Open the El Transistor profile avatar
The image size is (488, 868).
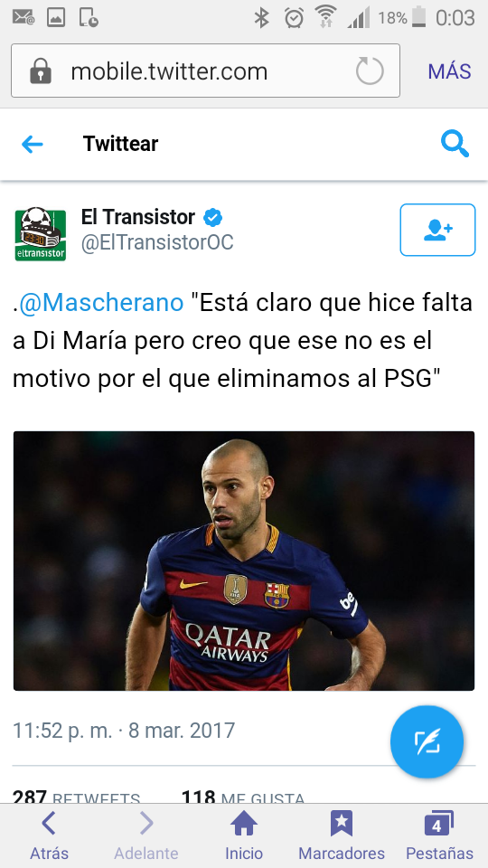tap(41, 233)
